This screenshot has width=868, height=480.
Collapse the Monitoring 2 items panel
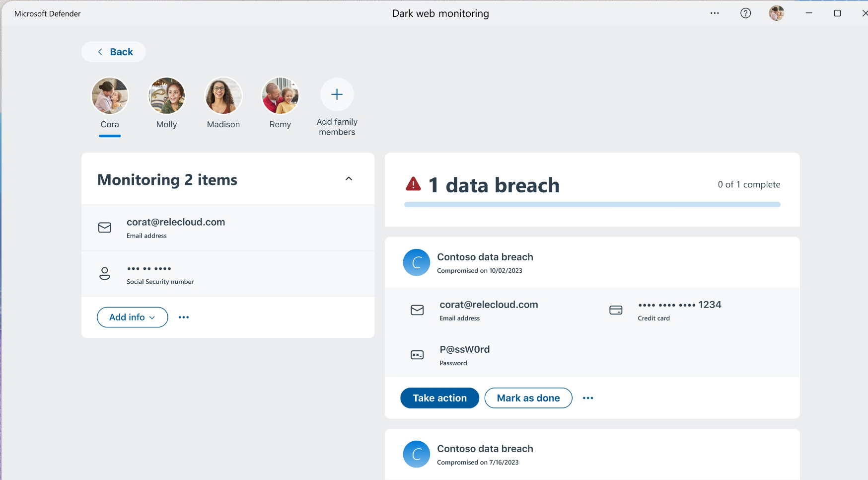point(349,179)
